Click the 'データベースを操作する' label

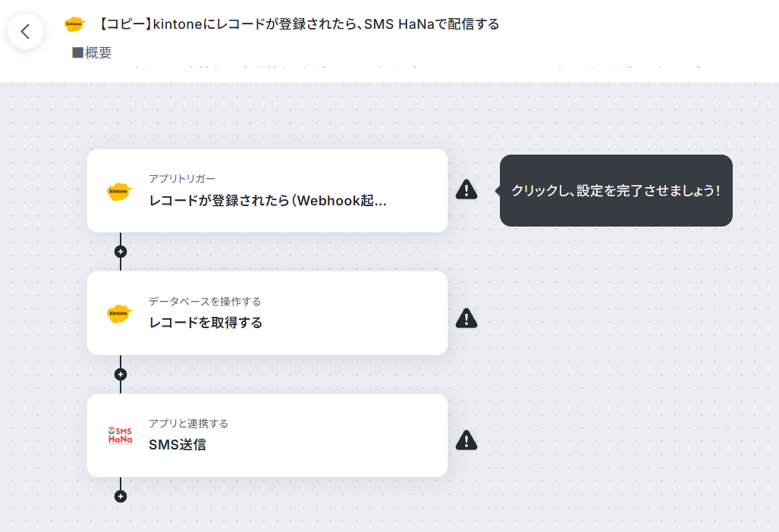coord(205,301)
